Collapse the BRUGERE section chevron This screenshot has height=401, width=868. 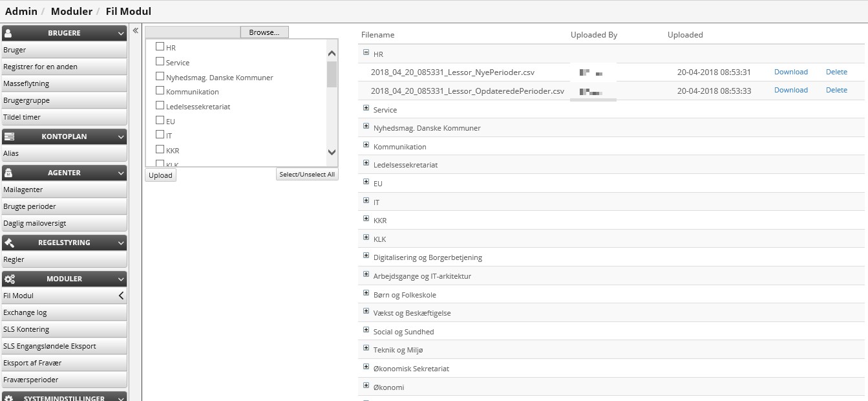(121, 33)
